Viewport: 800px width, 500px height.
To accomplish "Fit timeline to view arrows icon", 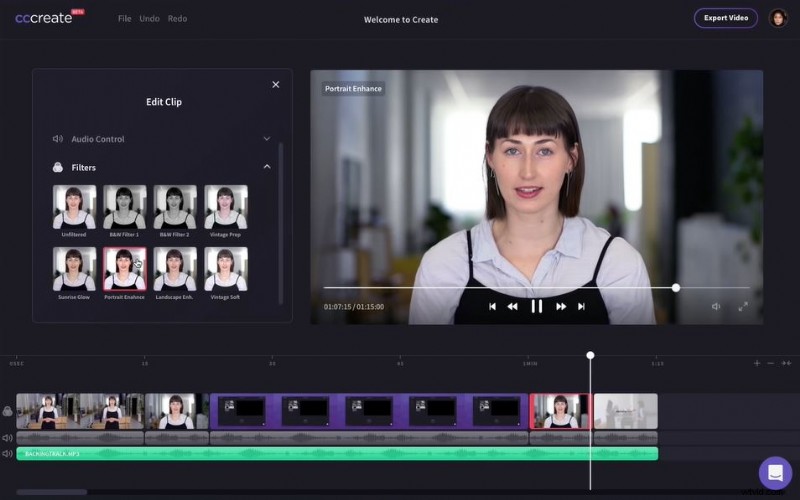I will pyautogui.click(x=786, y=363).
